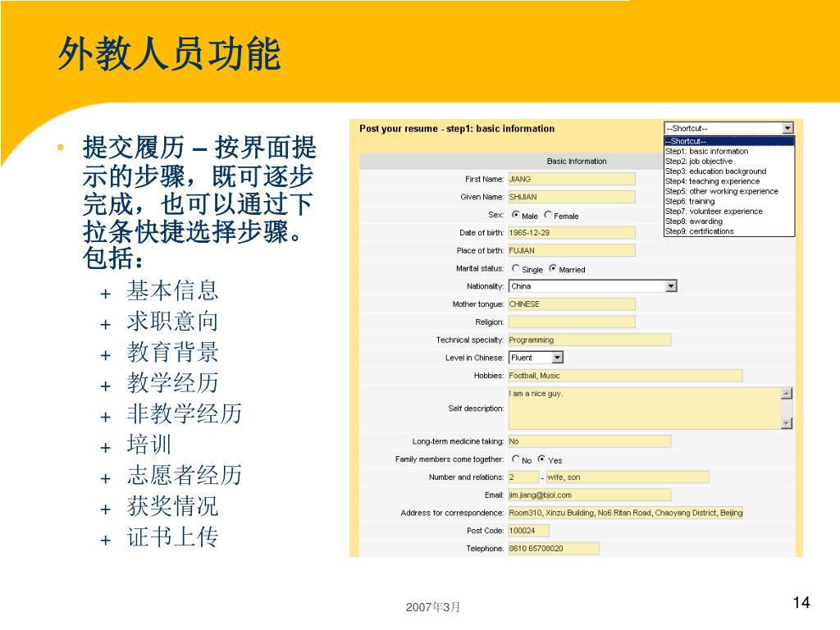Click the bullet item 获奖情况
The image size is (840, 630).
[172, 505]
